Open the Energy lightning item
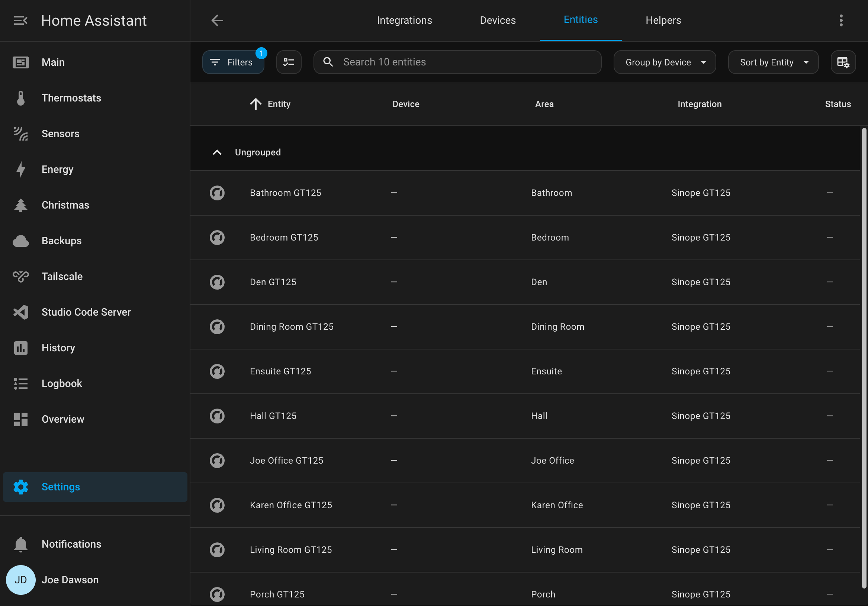This screenshot has width=868, height=606. [95, 170]
